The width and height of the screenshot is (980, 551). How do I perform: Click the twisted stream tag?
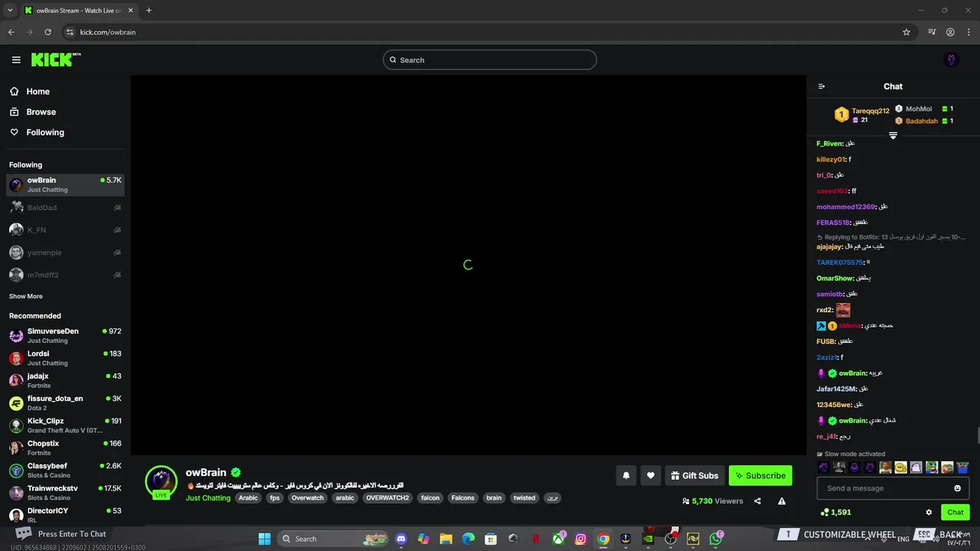[524, 498]
